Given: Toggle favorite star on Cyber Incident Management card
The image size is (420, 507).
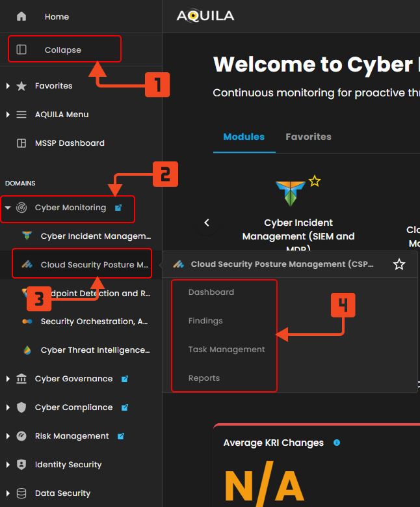Looking at the screenshot, I should tap(315, 181).
